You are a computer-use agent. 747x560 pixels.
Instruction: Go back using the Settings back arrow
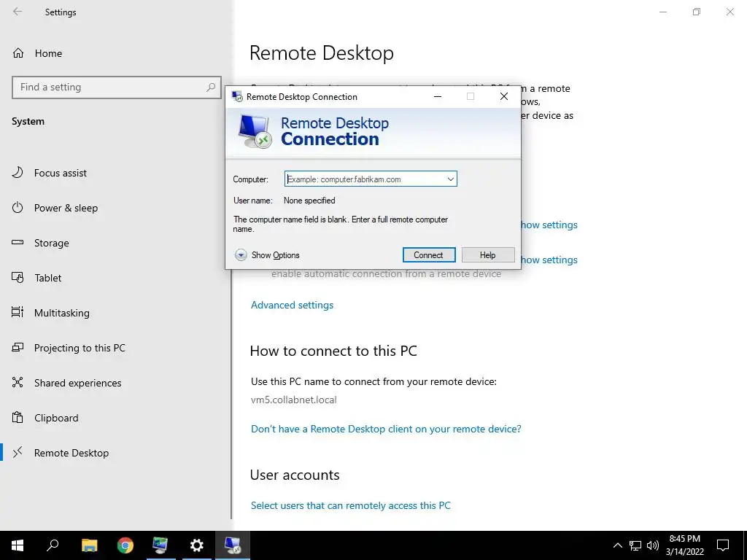[18, 12]
